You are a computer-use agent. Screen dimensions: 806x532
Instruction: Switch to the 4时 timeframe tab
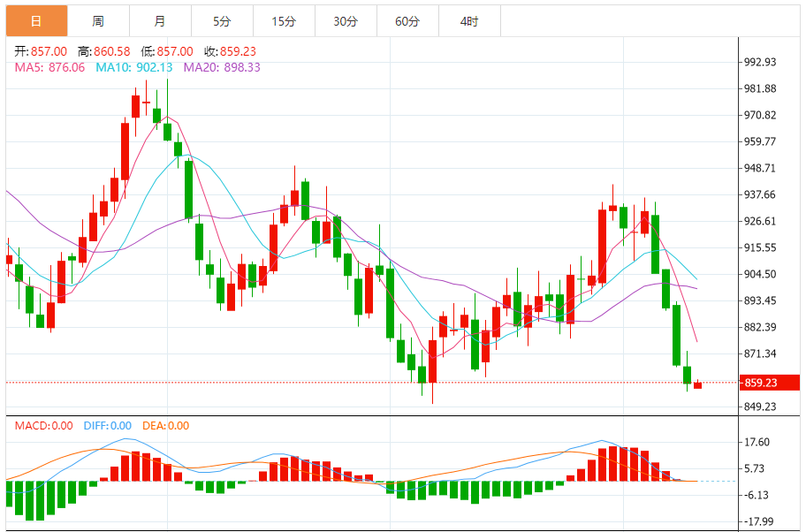tap(469, 21)
